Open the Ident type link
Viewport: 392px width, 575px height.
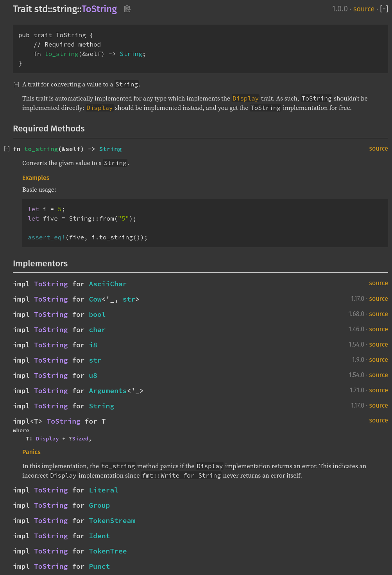point(99,536)
